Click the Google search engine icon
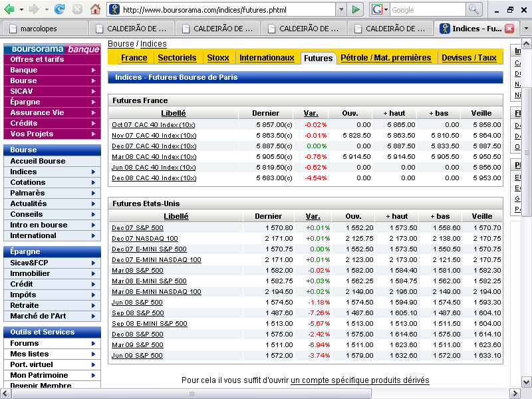Image resolution: width=532 pixels, height=399 pixels. [x=377, y=9]
